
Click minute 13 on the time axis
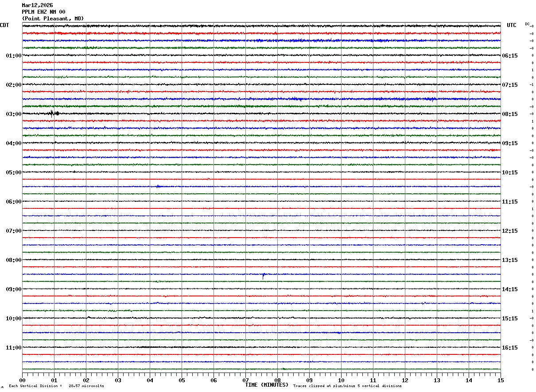[437, 380]
